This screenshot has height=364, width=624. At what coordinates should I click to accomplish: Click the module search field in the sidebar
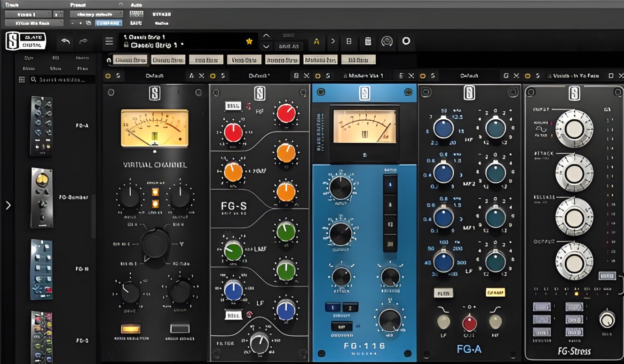click(62, 80)
